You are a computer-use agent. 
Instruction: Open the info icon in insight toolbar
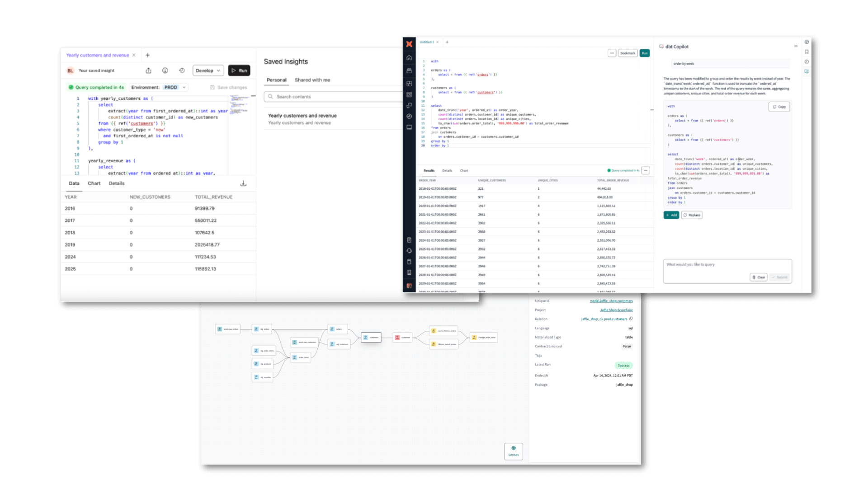coord(165,70)
